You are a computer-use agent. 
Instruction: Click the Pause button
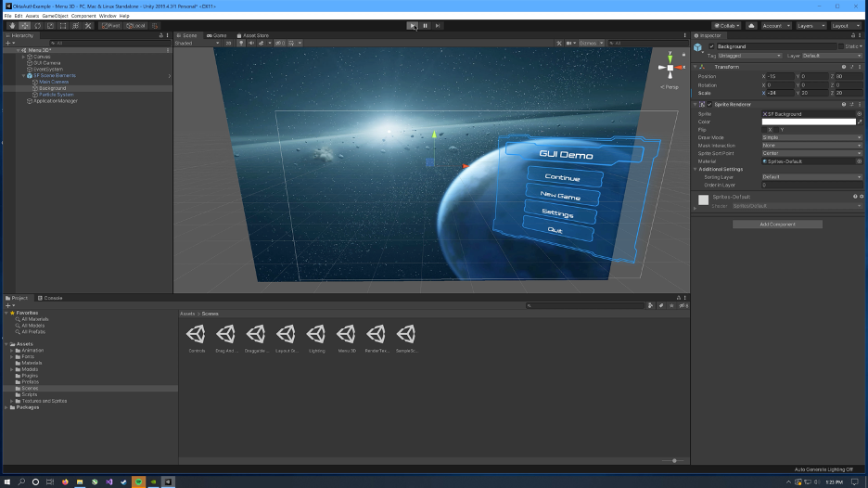(x=425, y=26)
